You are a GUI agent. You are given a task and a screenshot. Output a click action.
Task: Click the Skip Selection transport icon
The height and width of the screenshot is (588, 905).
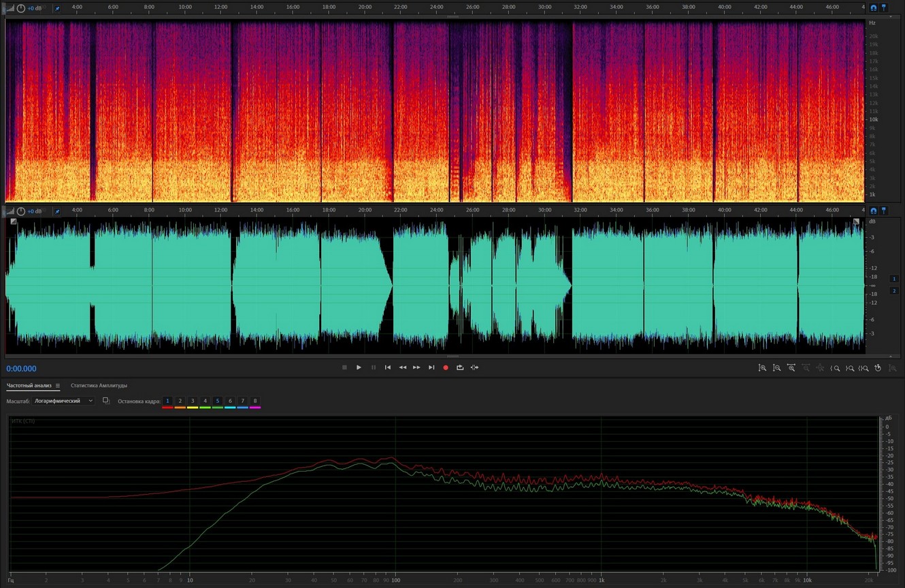tap(474, 367)
